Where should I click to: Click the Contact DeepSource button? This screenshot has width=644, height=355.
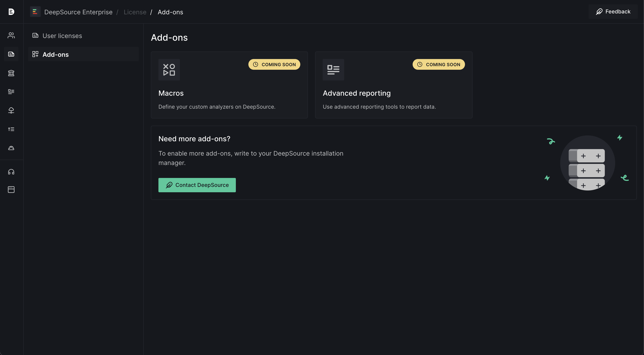point(197,185)
